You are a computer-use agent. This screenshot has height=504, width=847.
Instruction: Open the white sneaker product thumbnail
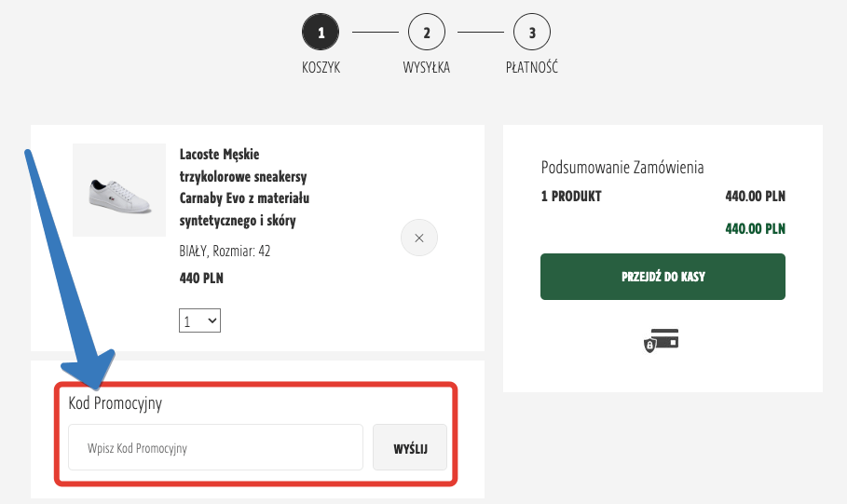coord(119,190)
